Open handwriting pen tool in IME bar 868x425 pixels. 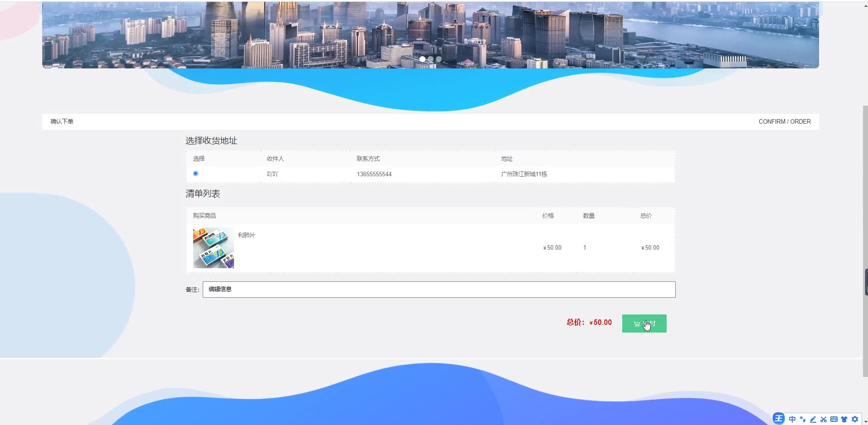[813, 419]
